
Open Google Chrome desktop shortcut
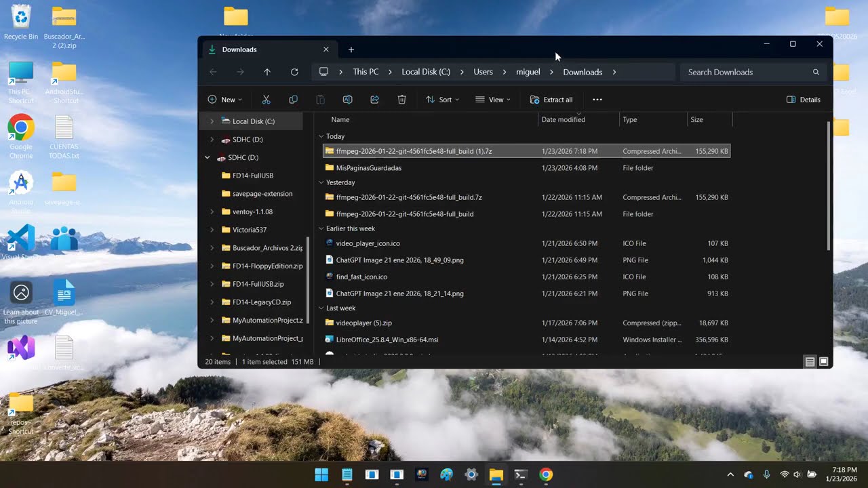pos(21,137)
